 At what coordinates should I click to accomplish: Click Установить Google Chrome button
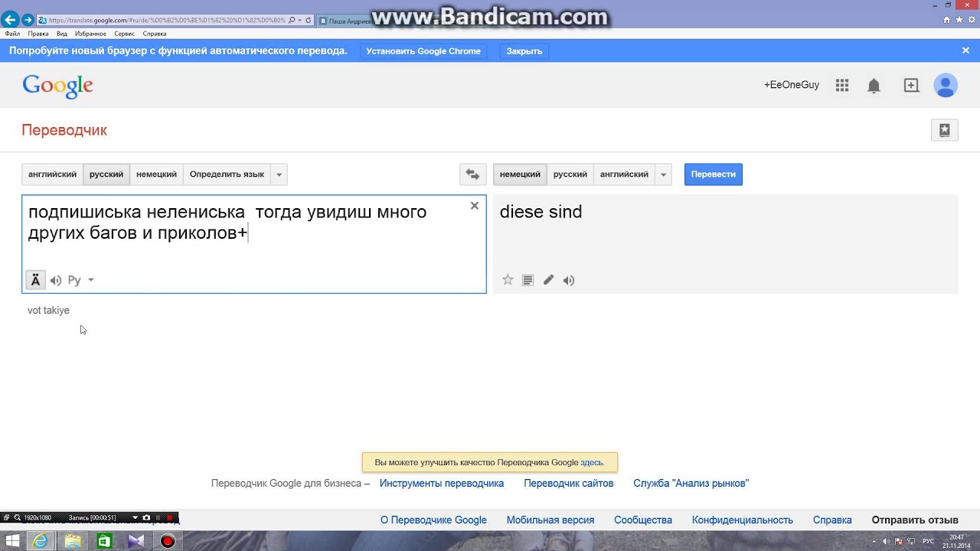[423, 51]
